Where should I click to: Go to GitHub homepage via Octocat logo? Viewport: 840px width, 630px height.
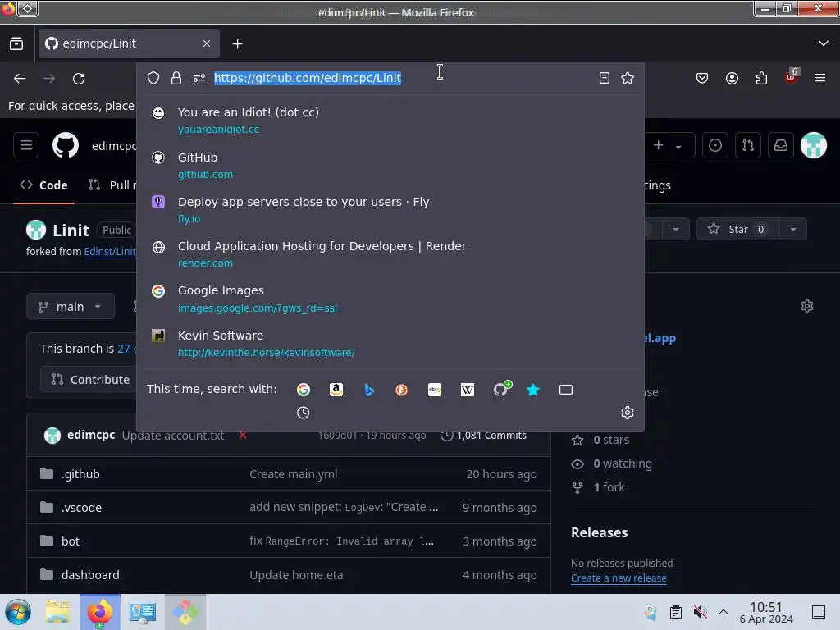[x=66, y=145]
